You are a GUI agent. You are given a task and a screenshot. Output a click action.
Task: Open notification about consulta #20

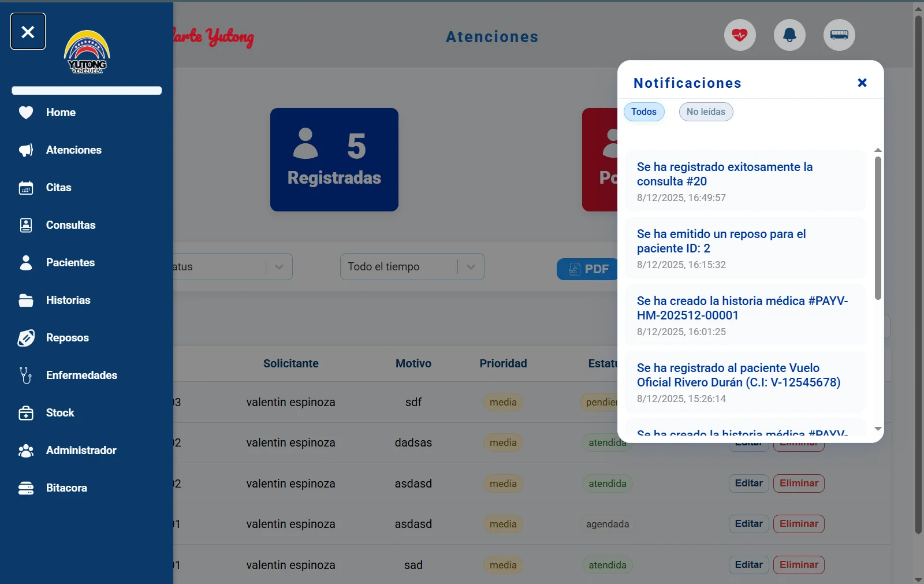click(x=746, y=181)
